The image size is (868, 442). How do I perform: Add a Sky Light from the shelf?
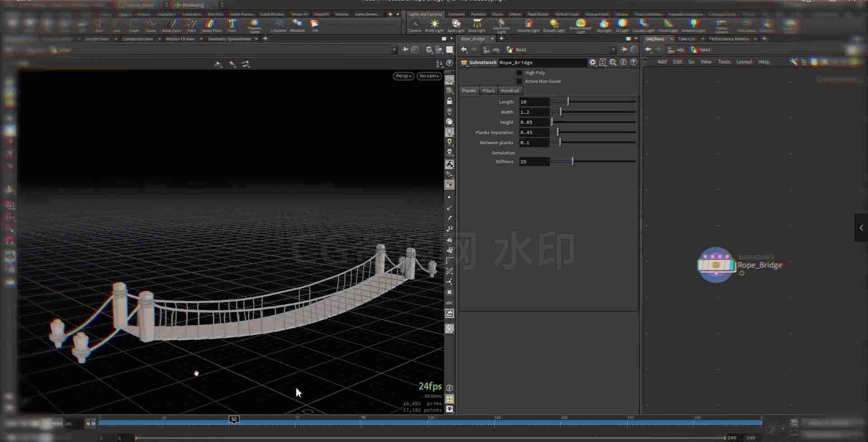click(604, 26)
